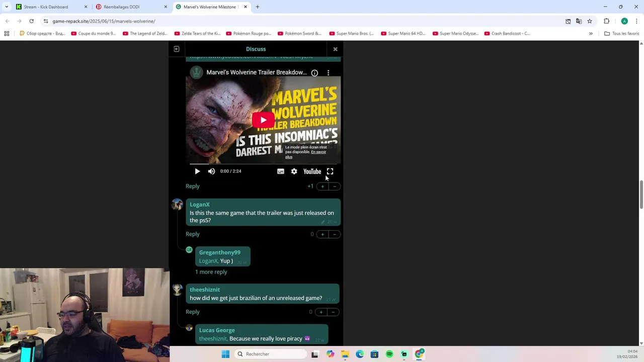Expand hidden bookmarks with double chevron

[x=591, y=34]
